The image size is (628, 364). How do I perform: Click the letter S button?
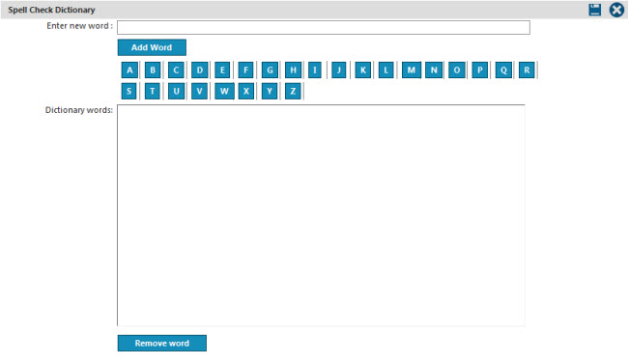[128, 91]
